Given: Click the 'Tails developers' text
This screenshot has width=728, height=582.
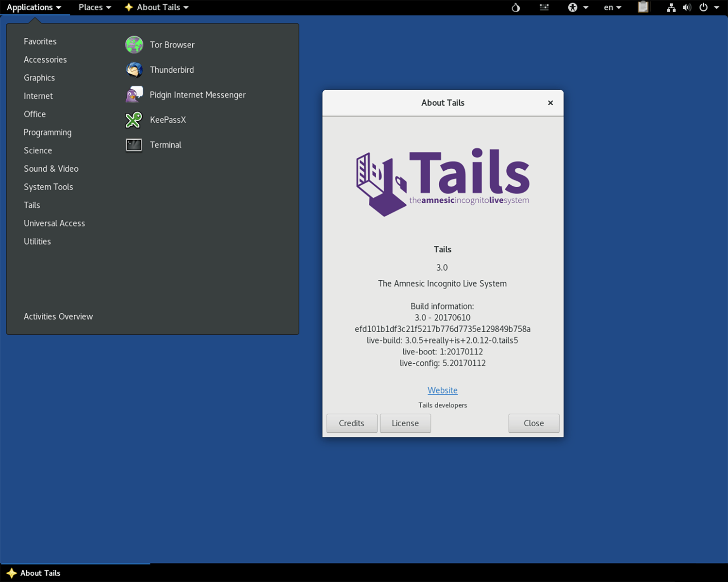Looking at the screenshot, I should click(x=443, y=405).
